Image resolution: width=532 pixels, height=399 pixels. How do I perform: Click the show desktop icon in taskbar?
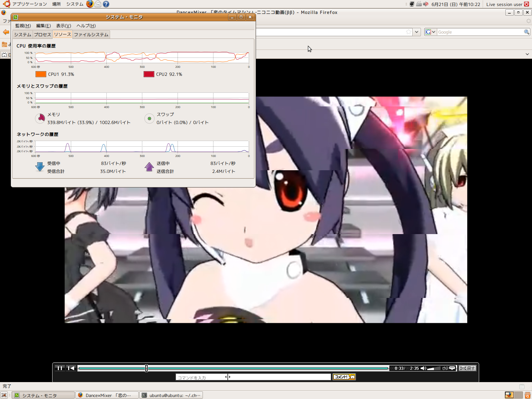tap(4, 395)
